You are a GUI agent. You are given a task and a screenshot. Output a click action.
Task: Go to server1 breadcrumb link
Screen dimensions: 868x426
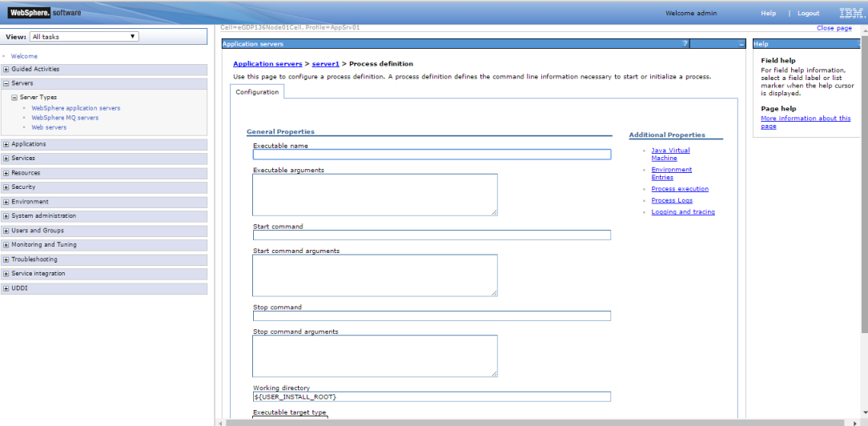[325, 64]
